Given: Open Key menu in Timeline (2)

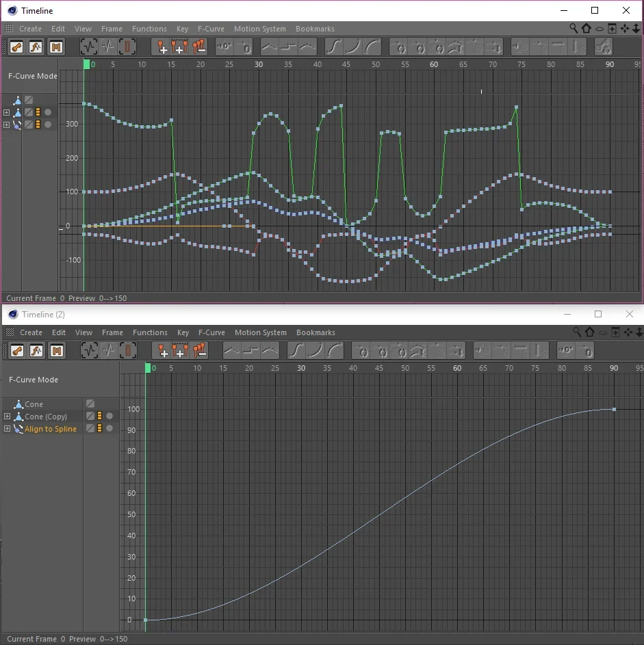Looking at the screenshot, I should coord(183,332).
